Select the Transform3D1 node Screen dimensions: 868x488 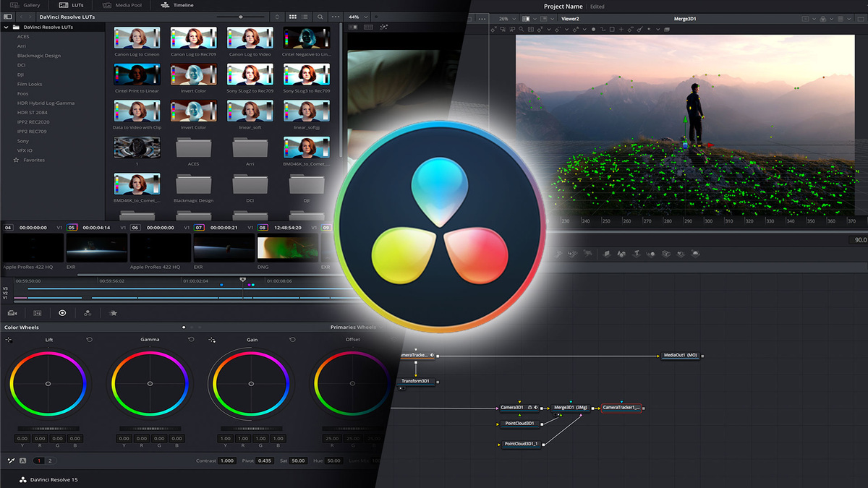click(416, 381)
